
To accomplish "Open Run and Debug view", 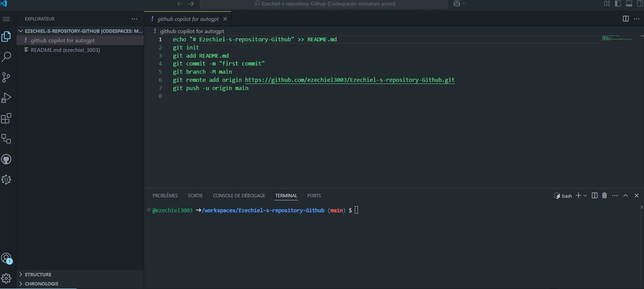I will point(6,98).
